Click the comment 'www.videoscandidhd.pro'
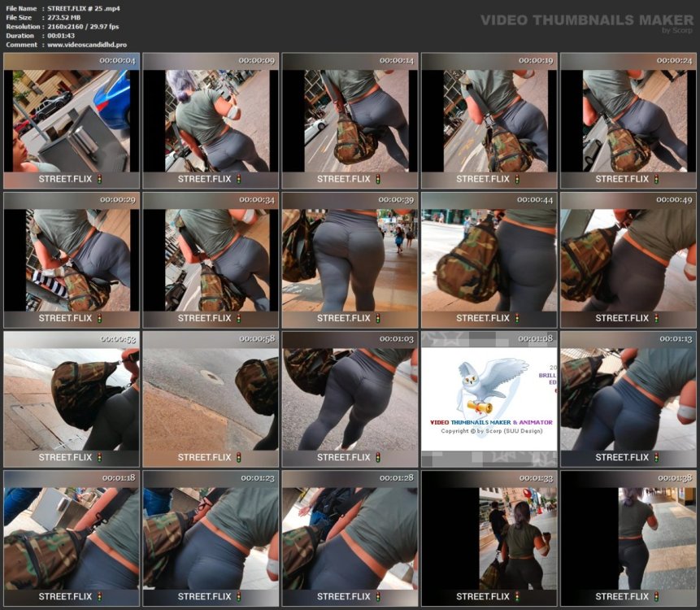 87,45
